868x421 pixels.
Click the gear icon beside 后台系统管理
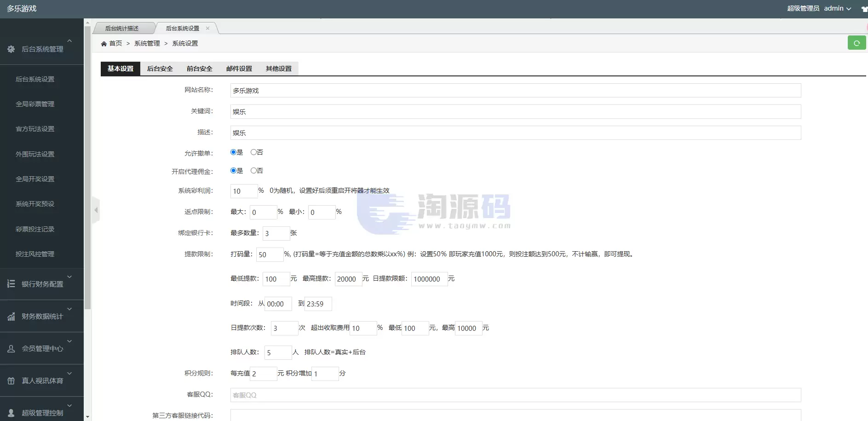(11, 49)
